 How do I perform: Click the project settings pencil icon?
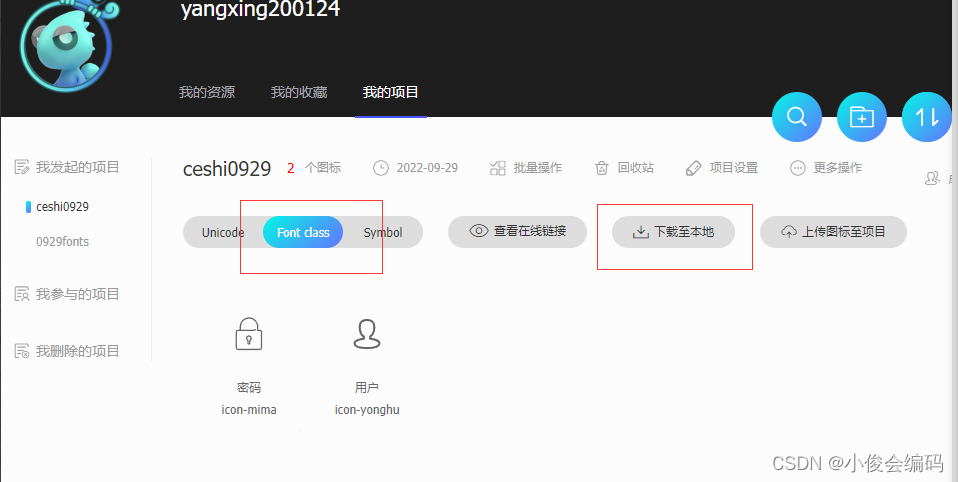693,168
